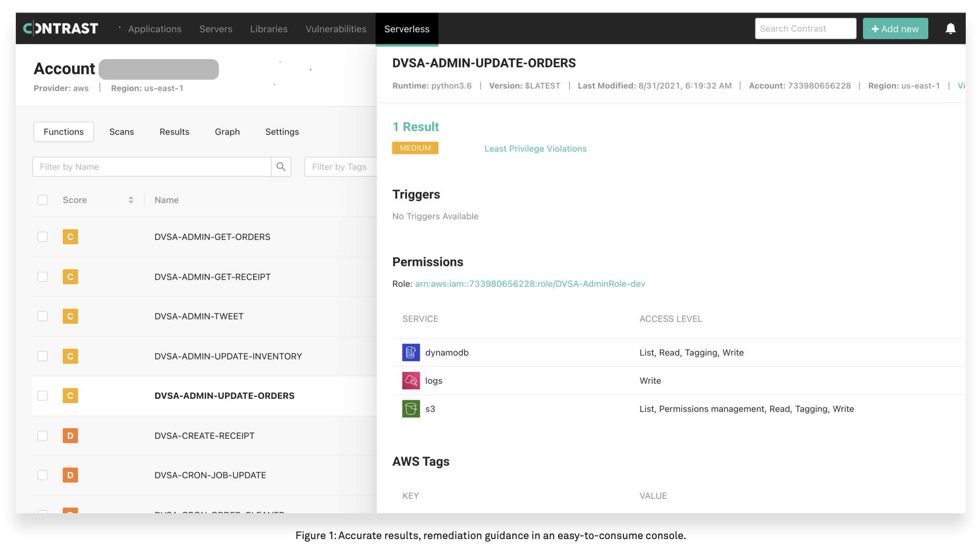Open the Filter by Tags dropdown

[340, 167]
